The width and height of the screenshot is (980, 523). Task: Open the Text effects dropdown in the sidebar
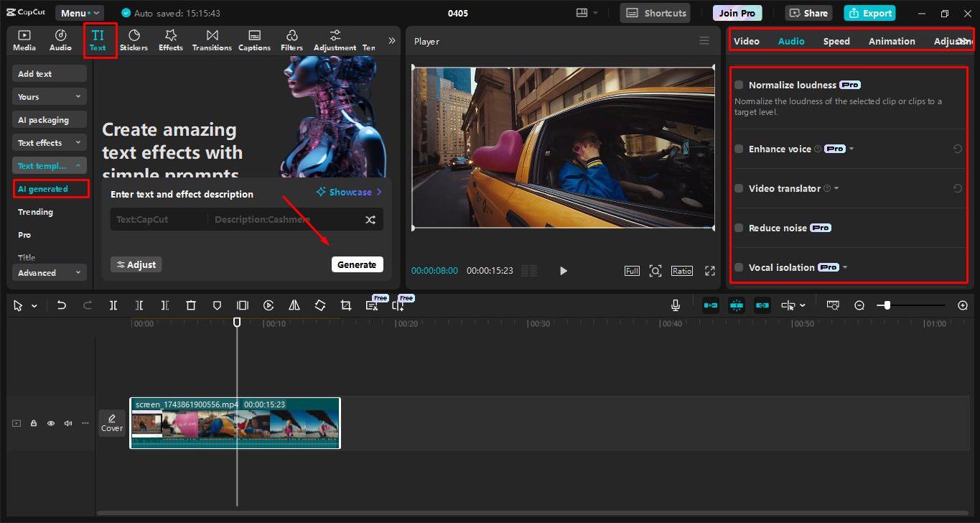(49, 142)
